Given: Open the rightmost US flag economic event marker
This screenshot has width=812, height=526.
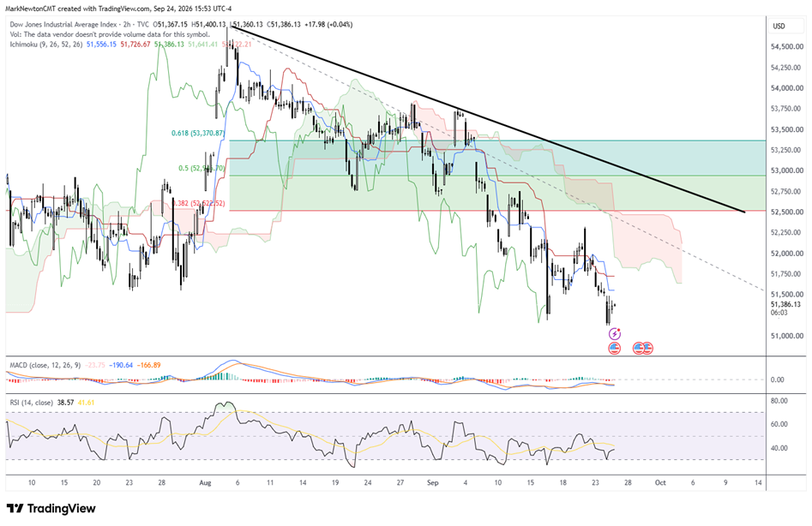Looking at the screenshot, I should [x=647, y=348].
